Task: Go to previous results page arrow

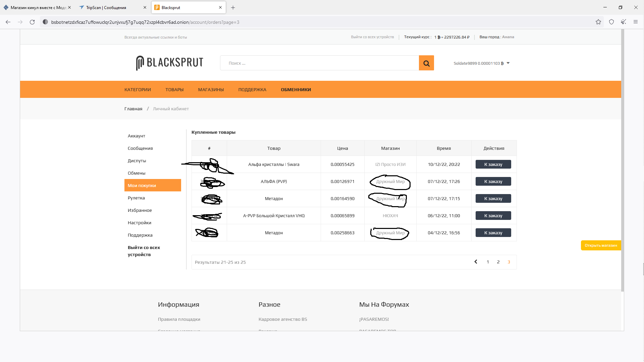Action: [476, 262]
